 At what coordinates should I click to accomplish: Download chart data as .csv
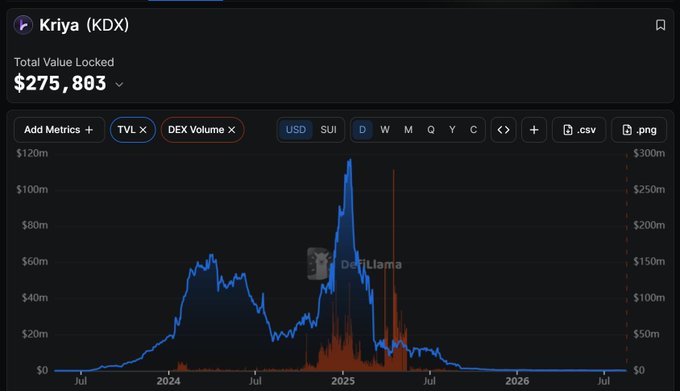pyautogui.click(x=579, y=130)
